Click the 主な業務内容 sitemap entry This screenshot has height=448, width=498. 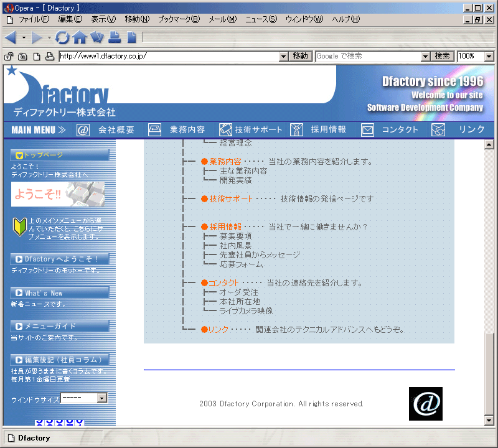point(243,171)
